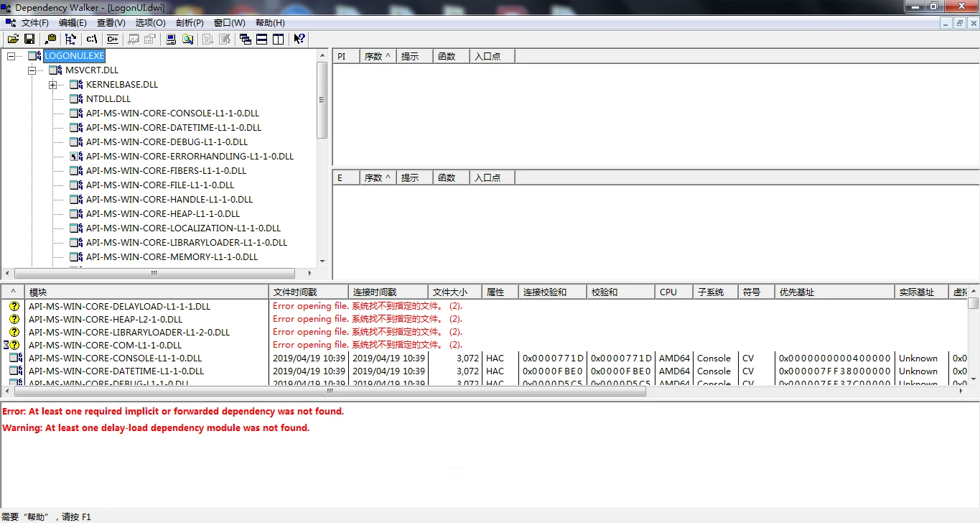Collapse the MSVCRT.DLL tree node
The height and width of the screenshot is (523, 980).
coord(32,70)
